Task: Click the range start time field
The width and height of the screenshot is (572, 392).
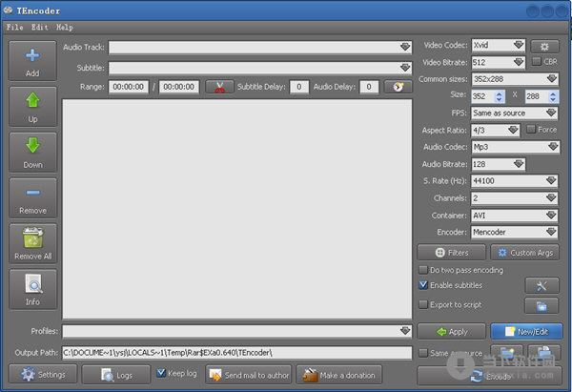Action: (x=129, y=87)
